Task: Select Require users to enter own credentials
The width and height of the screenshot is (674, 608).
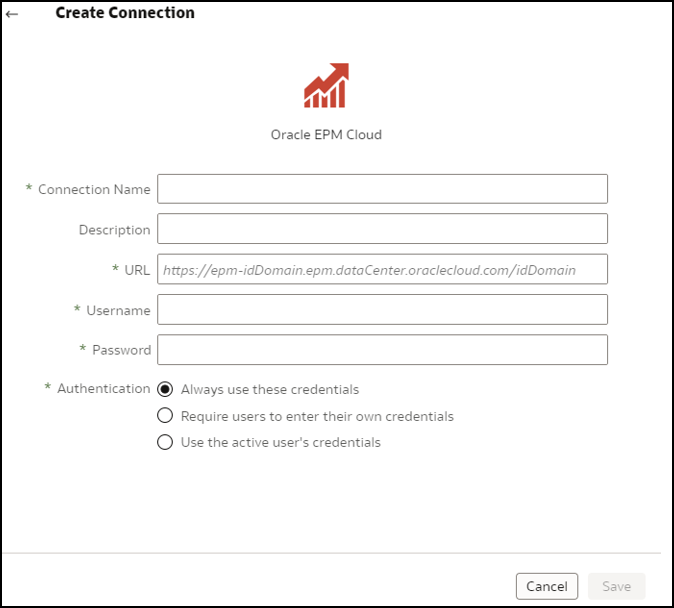Action: click(x=166, y=416)
